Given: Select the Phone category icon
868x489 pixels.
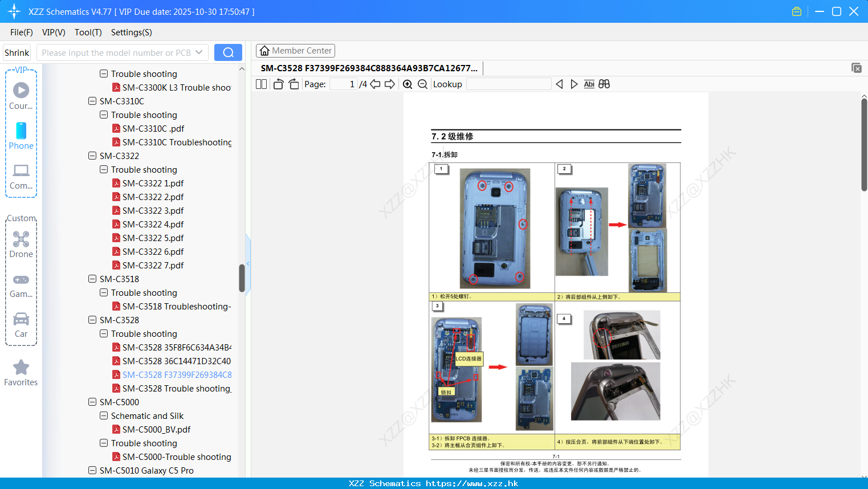Looking at the screenshot, I should click(21, 136).
